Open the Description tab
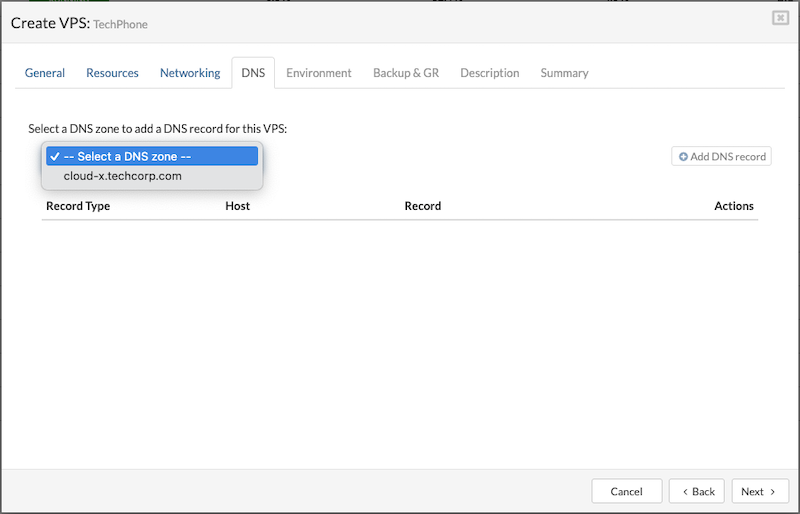 tap(489, 73)
